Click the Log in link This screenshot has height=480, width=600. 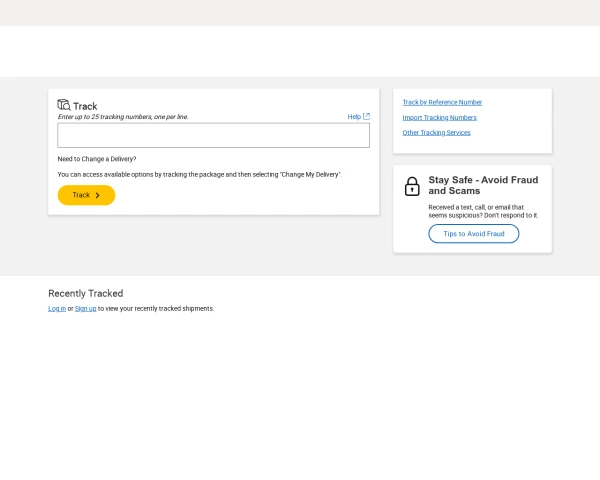(x=57, y=308)
